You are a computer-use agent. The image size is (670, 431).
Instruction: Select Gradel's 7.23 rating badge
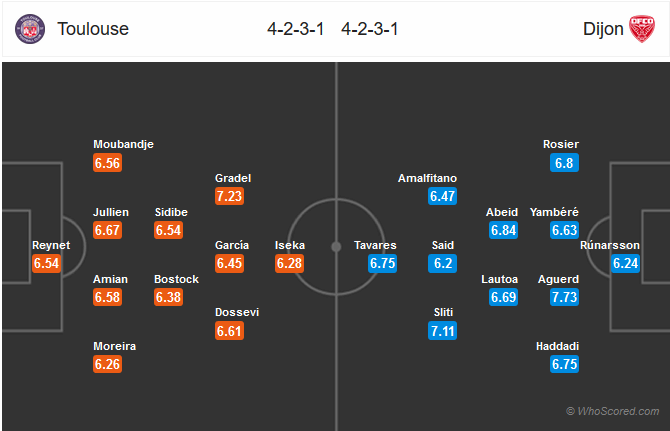click(229, 196)
